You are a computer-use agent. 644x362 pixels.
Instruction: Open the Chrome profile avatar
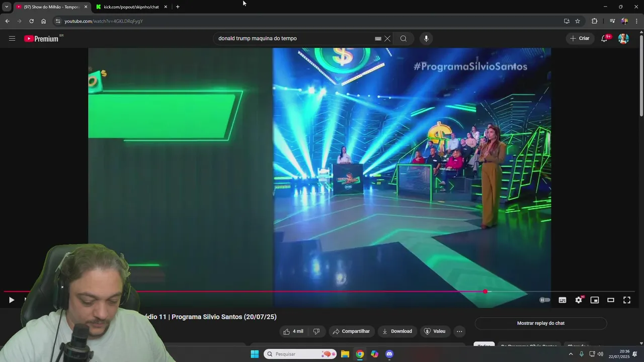pyautogui.click(x=624, y=21)
